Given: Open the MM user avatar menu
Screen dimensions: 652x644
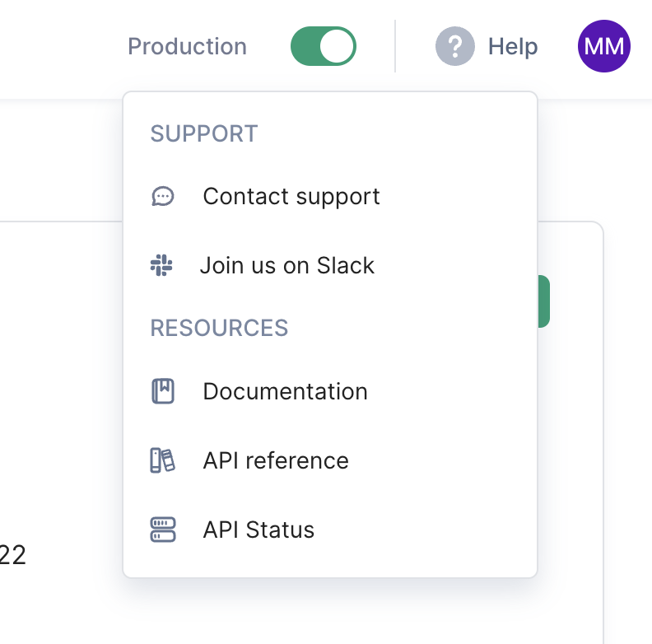Looking at the screenshot, I should (603, 46).
